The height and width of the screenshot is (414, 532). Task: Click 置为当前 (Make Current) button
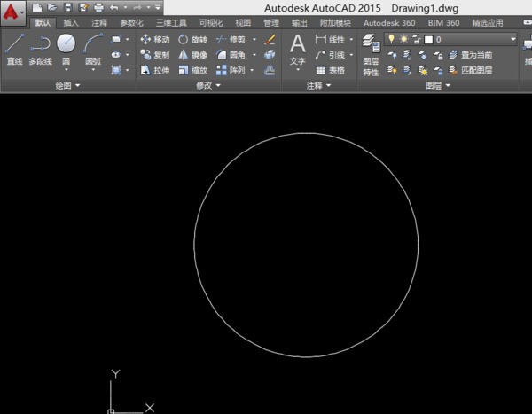tap(471, 55)
